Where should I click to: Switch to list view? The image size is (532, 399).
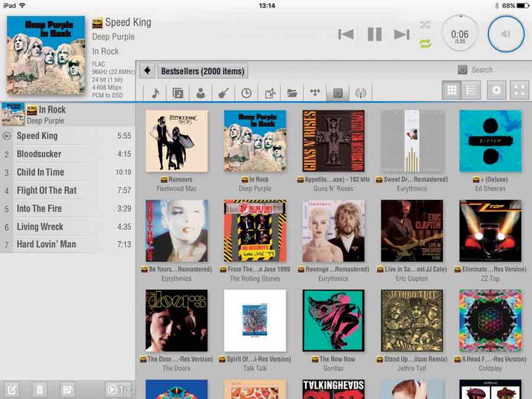(471, 90)
